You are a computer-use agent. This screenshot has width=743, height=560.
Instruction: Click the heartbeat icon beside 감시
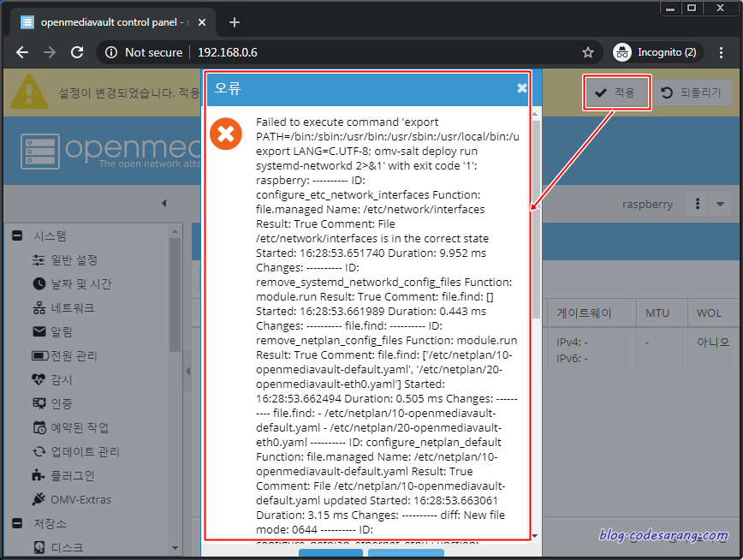coord(39,379)
